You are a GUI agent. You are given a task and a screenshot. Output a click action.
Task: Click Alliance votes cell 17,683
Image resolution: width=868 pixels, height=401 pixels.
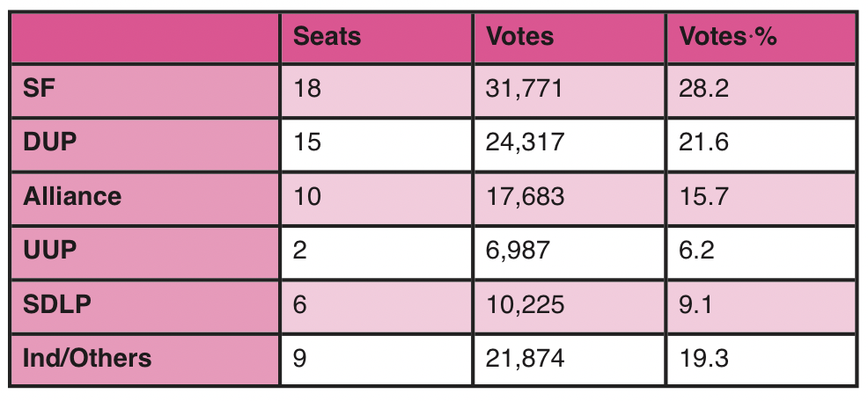coord(524,196)
